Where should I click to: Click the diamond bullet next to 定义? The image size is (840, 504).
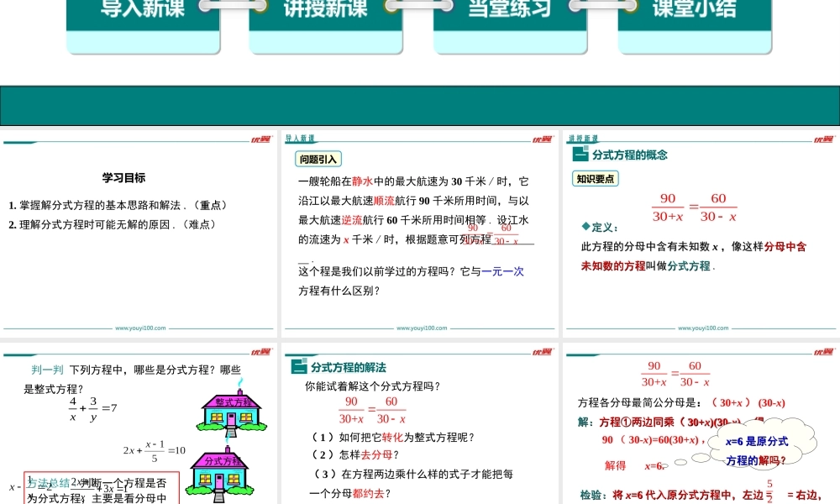point(585,227)
